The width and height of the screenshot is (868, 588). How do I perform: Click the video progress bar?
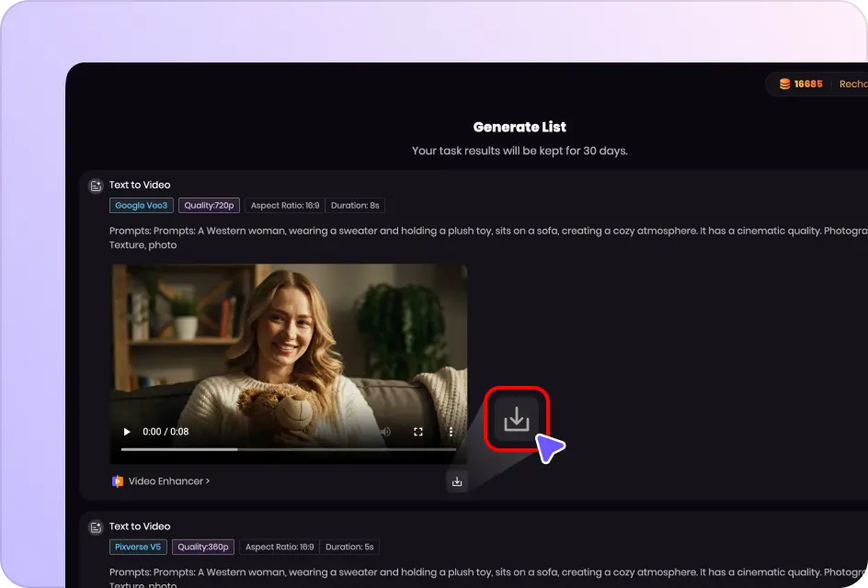(287, 449)
